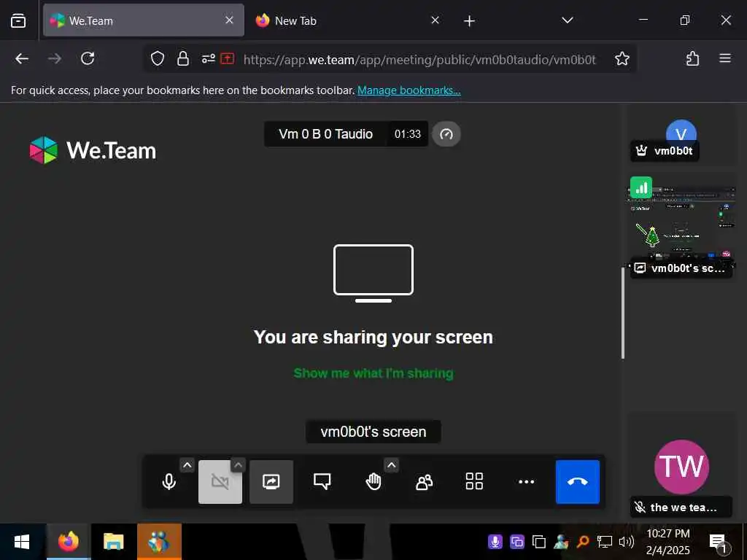List all tabs dropdown arrow
The height and width of the screenshot is (560, 747).
pyautogui.click(x=567, y=20)
